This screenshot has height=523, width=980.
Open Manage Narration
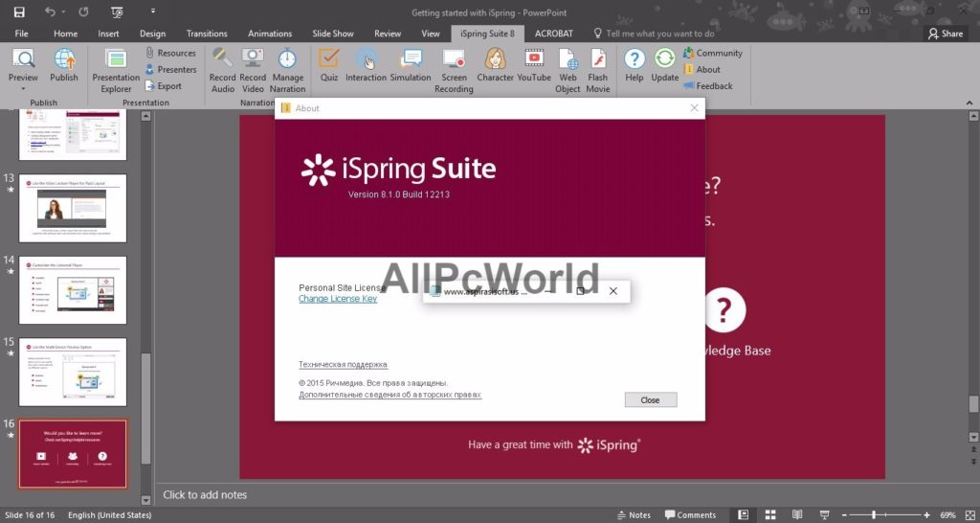[x=287, y=70]
